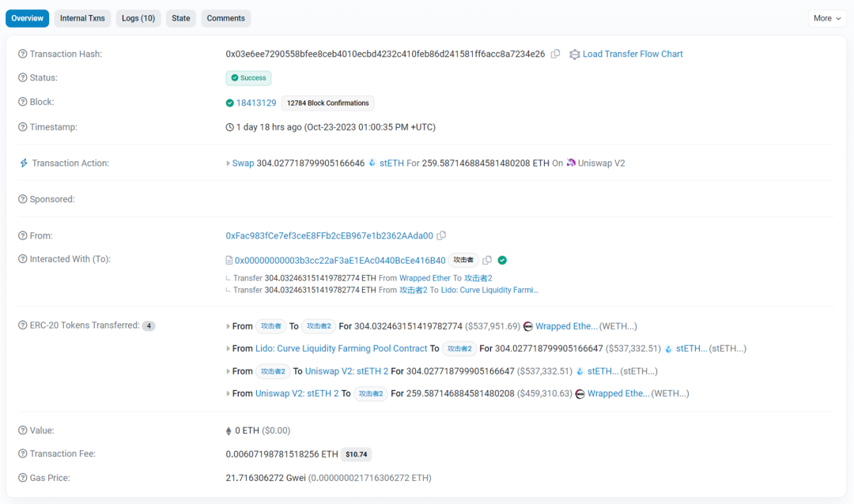Click the help icon next to Transaction Hash
The width and height of the screenshot is (854, 504).
pos(22,54)
